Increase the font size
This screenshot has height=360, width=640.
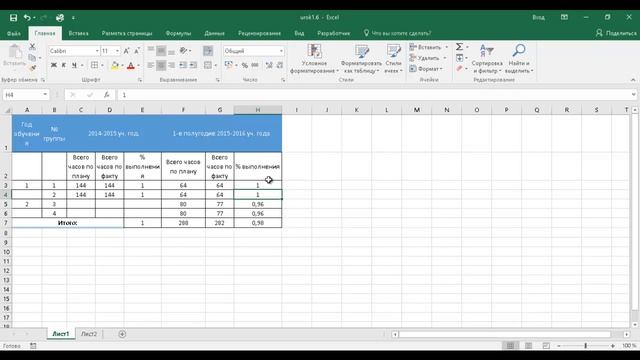(x=127, y=51)
